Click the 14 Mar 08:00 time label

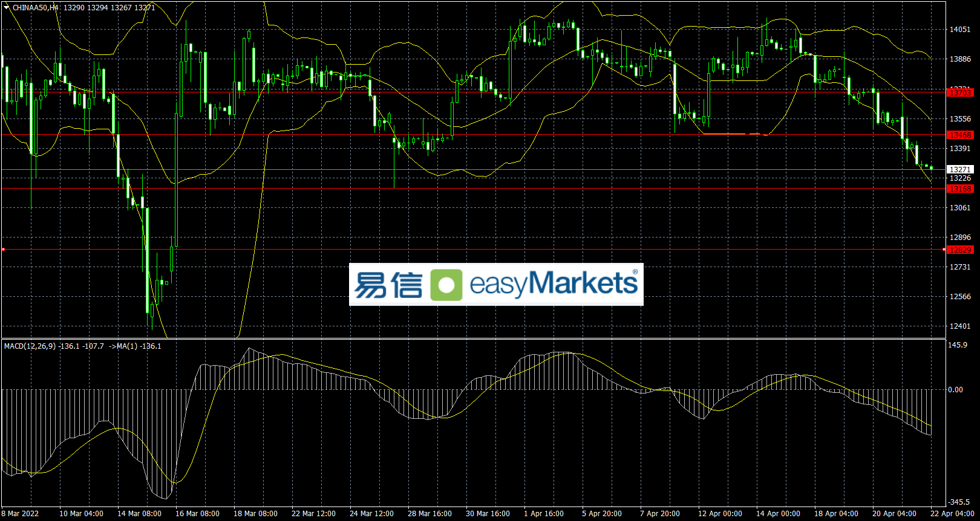pos(139,514)
